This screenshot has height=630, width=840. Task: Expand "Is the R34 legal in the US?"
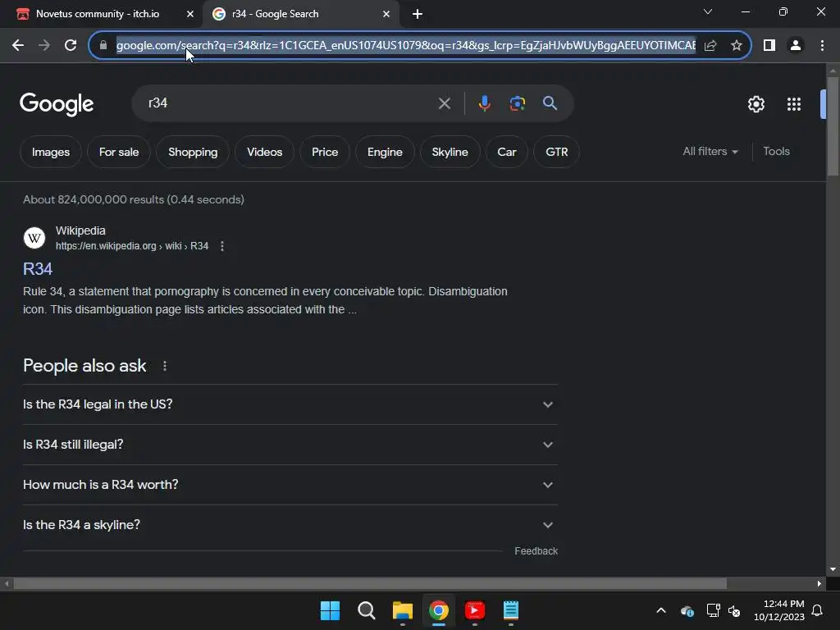click(x=290, y=404)
